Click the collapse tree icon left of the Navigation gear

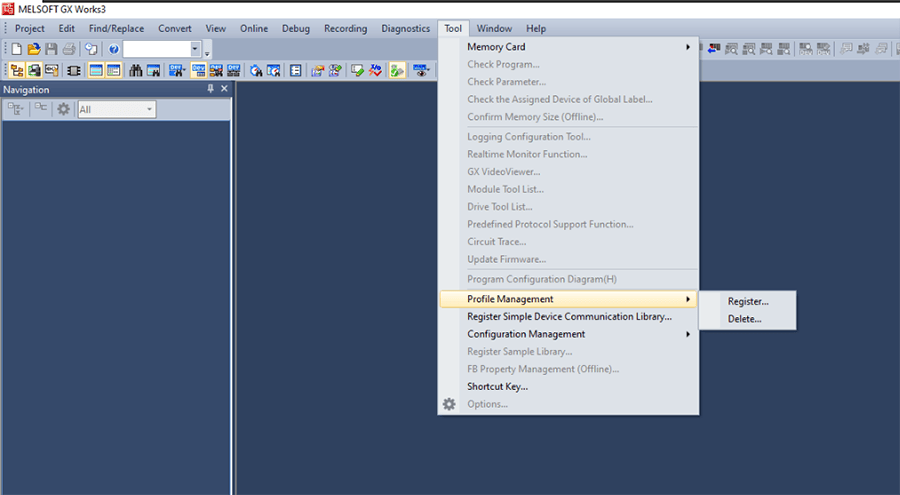pos(40,108)
